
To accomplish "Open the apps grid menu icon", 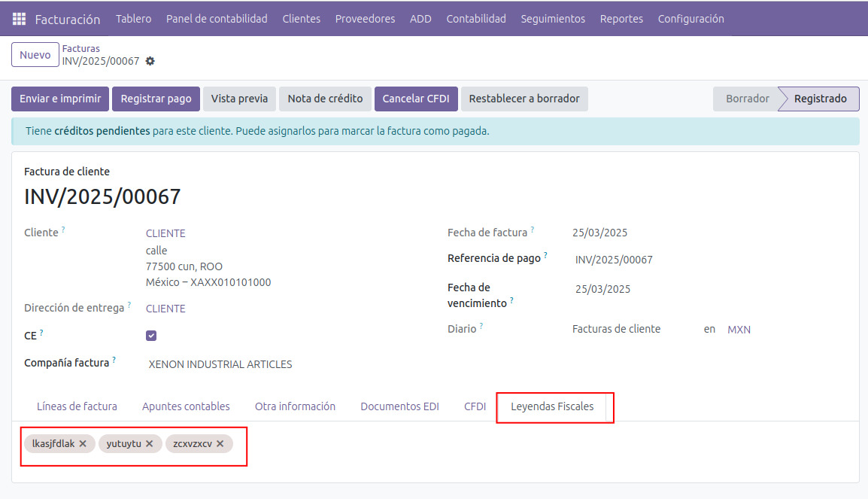I will (x=19, y=19).
